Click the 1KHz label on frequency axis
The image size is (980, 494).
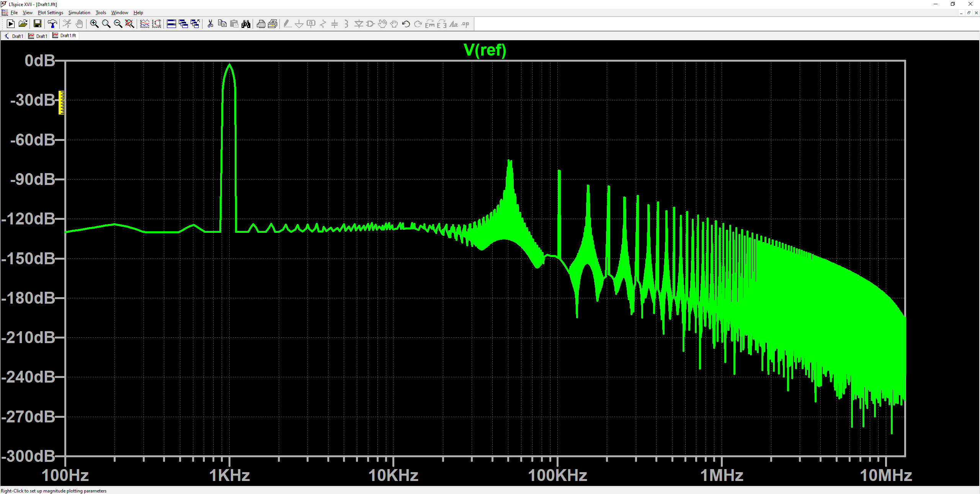coord(229,475)
